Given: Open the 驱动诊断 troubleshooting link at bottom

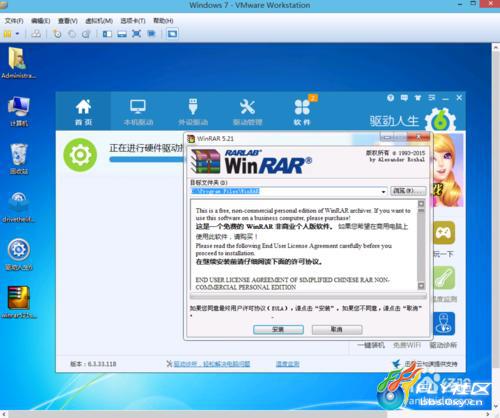Looking at the screenshot, I should [x=212, y=364].
